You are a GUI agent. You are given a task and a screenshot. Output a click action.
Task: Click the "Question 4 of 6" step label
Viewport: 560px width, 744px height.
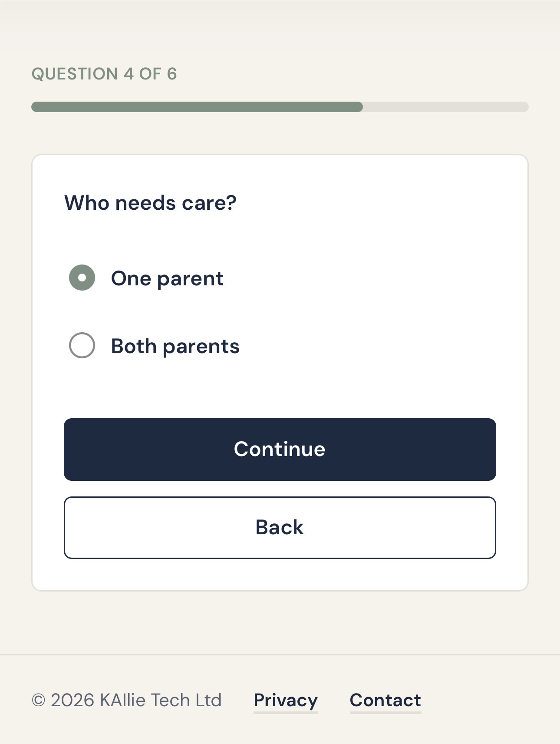click(104, 74)
